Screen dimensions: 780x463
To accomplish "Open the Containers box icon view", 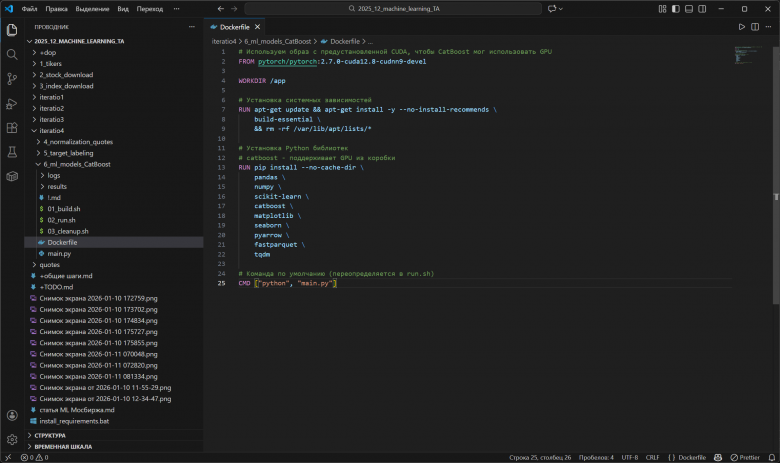I will pos(12,177).
